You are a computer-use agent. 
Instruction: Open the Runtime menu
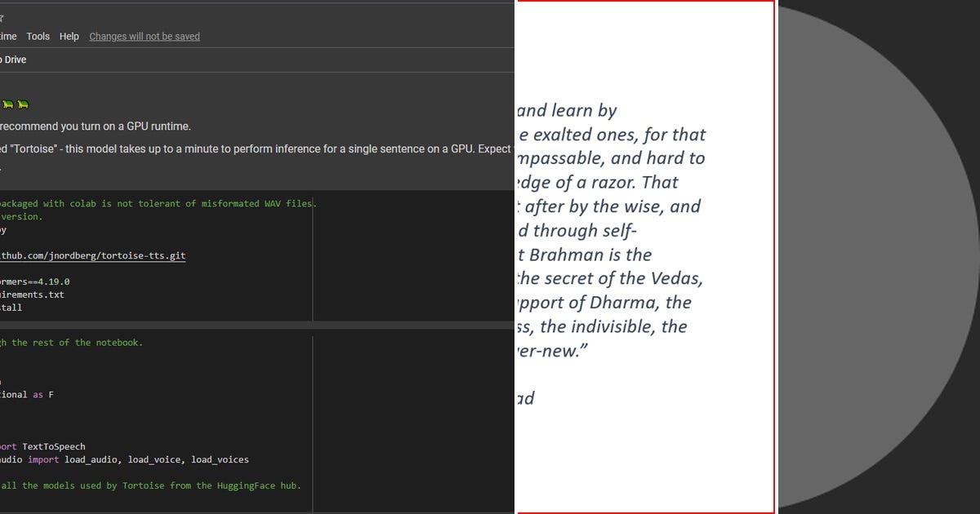click(x=7, y=36)
